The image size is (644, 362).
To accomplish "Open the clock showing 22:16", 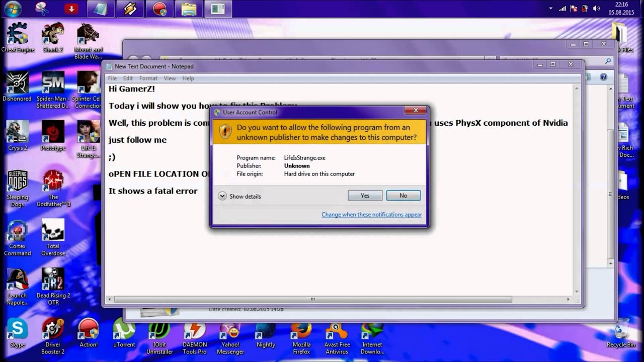I will tap(621, 9).
